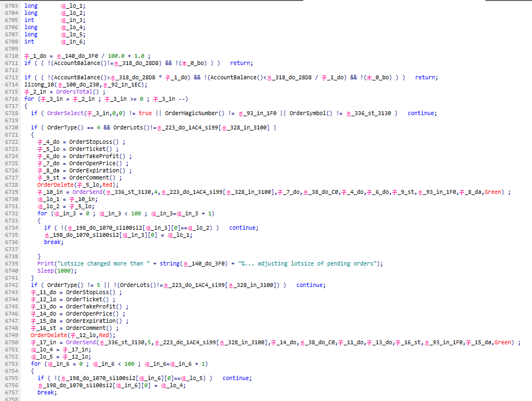Click 'OrderDelete' on line 6749
Viewport: 532px width, 401px height.
coord(49,335)
